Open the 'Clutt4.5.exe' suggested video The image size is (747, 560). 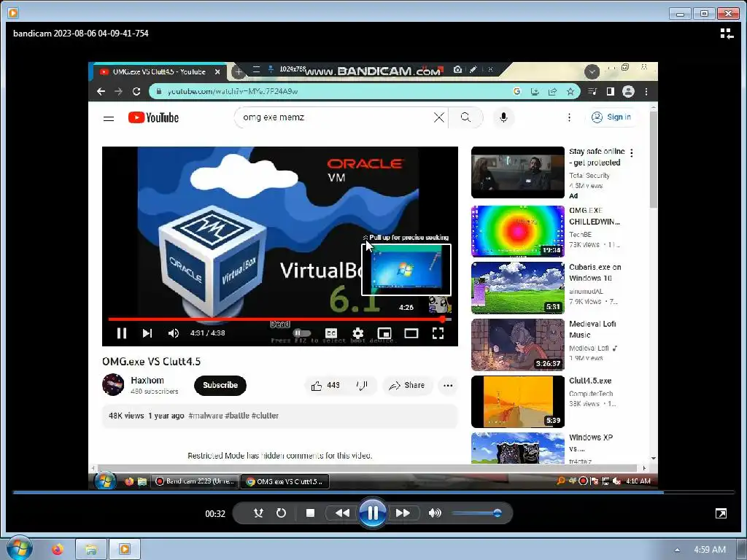click(517, 402)
